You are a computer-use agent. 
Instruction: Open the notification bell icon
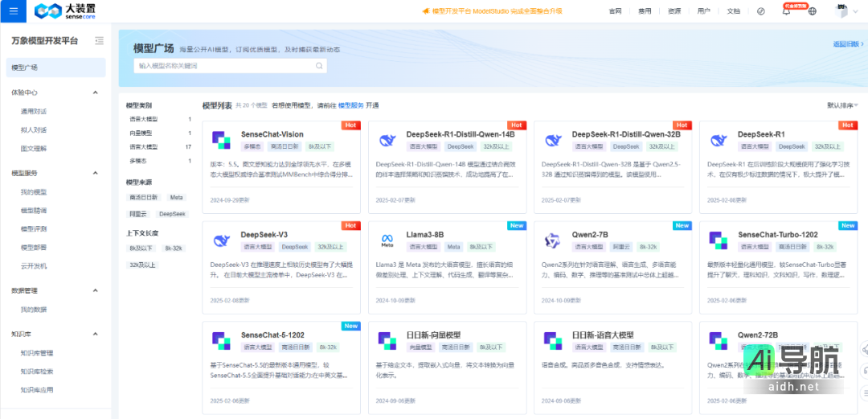coord(786,11)
